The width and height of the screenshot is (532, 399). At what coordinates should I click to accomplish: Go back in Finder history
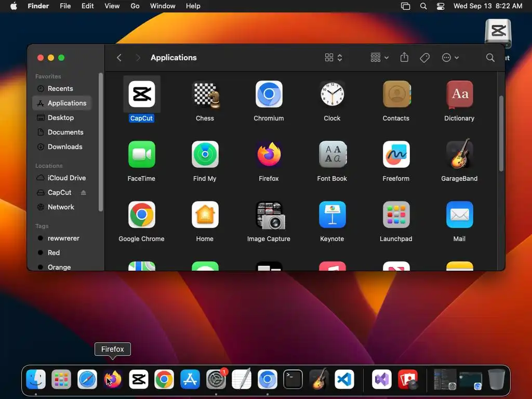pyautogui.click(x=119, y=58)
